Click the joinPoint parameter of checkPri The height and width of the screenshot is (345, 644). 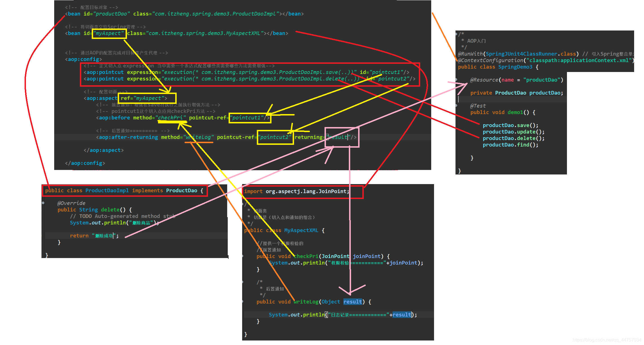[367, 256]
